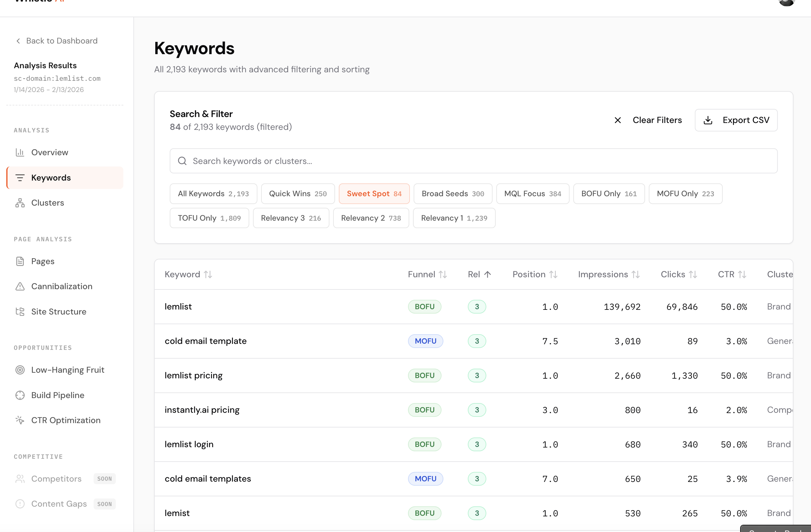The height and width of the screenshot is (532, 811).
Task: Click the Site Structure tree icon
Action: [20, 311]
